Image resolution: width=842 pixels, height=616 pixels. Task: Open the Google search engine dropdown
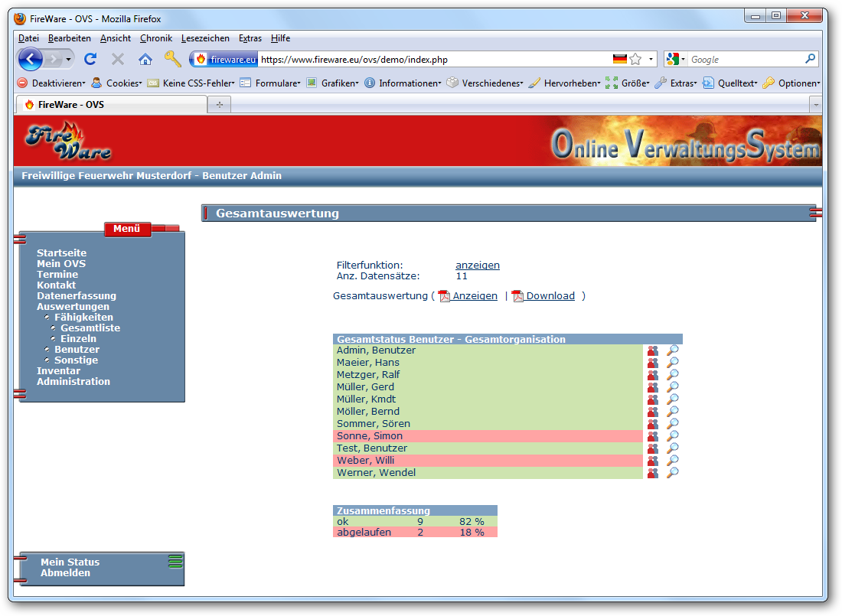675,60
